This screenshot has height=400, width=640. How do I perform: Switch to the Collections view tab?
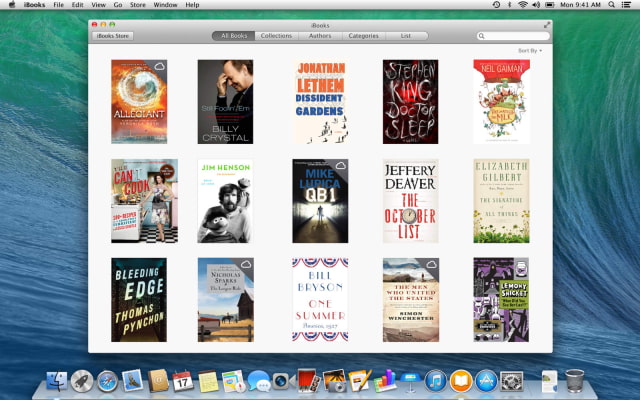click(x=276, y=36)
